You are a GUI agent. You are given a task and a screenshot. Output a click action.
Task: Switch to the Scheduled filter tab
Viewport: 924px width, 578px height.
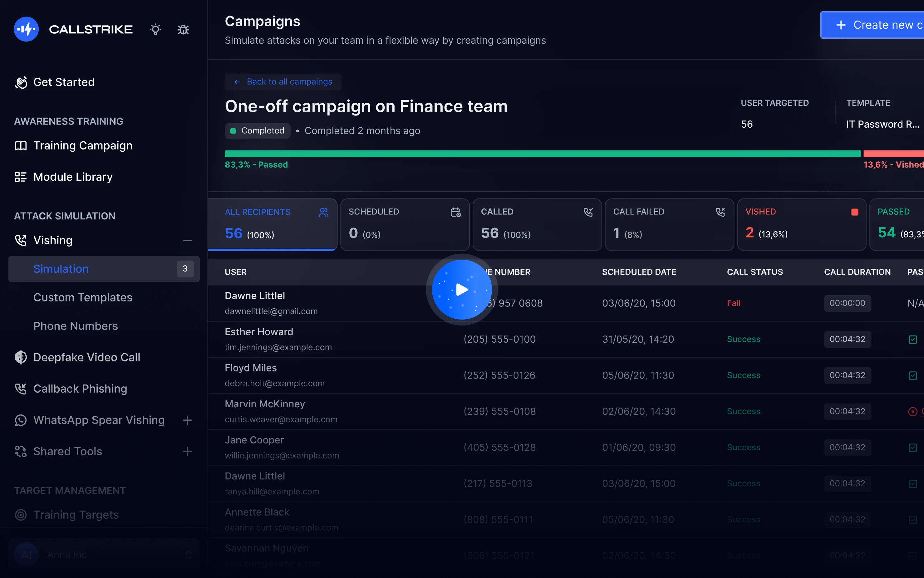pyautogui.click(x=405, y=224)
